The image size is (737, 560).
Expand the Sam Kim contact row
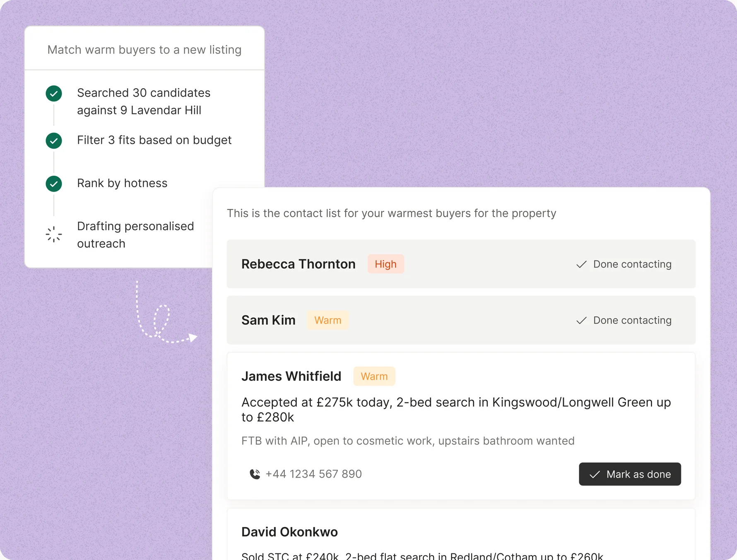(x=461, y=320)
